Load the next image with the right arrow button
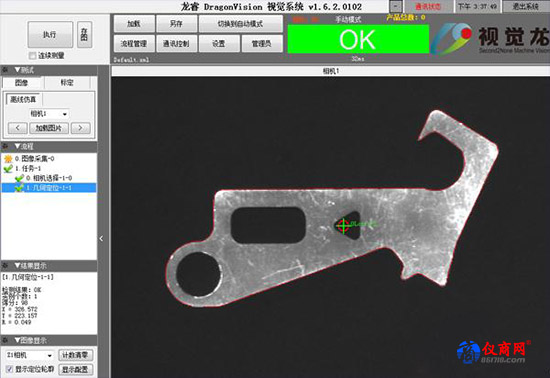Image resolution: width=550 pixels, height=378 pixels. coord(80,128)
